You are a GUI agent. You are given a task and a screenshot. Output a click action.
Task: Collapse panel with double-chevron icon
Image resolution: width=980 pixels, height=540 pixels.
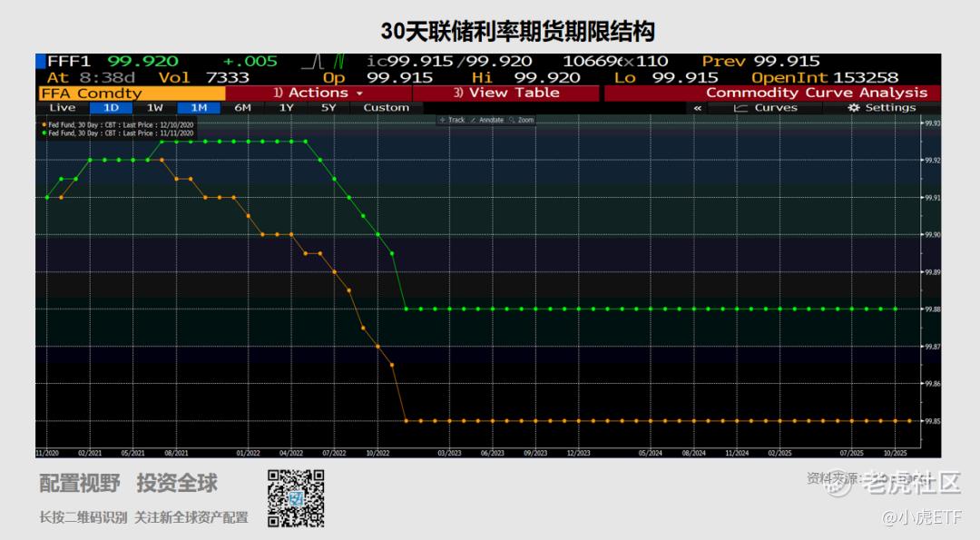click(x=698, y=108)
